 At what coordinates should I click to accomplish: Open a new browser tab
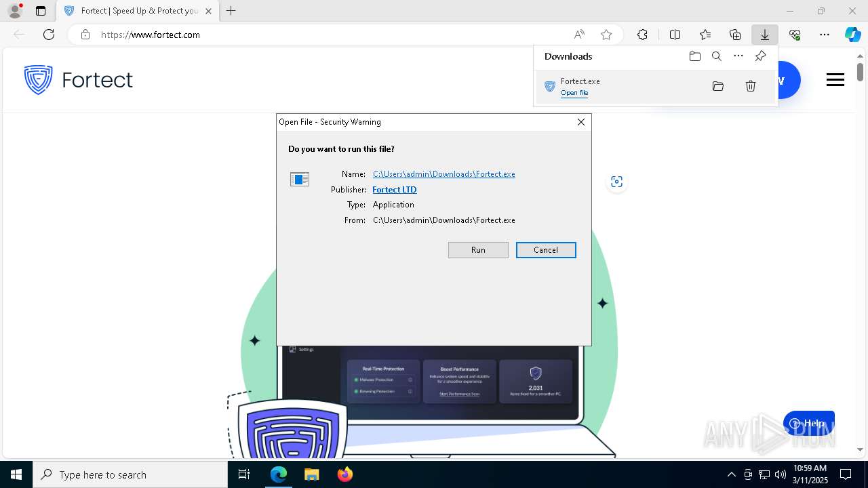click(x=231, y=11)
